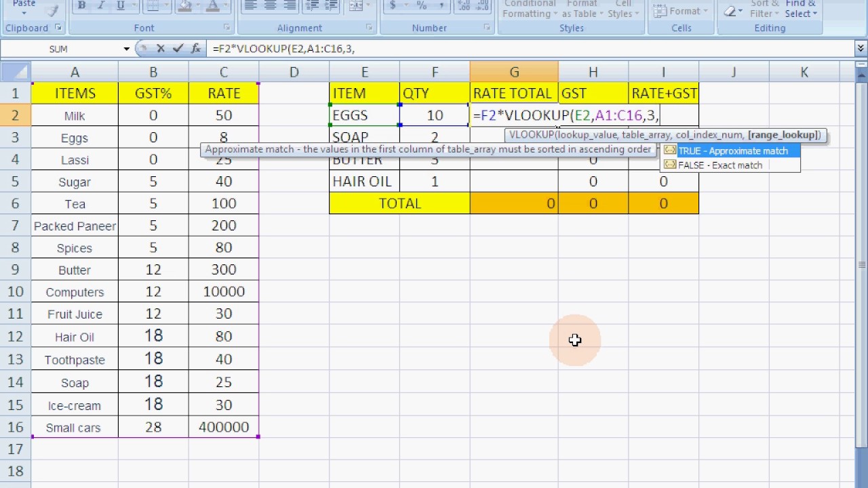This screenshot has height=488, width=868.
Task: Open Font dialog launcher
Action: click(226, 28)
